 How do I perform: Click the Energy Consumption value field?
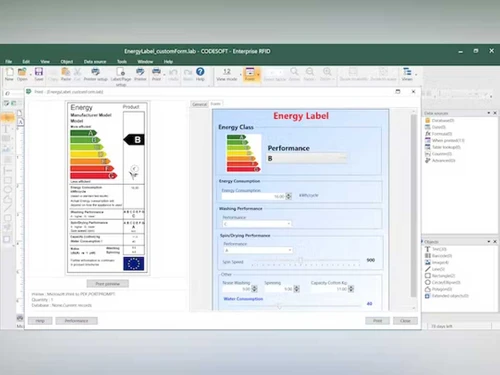click(254, 196)
